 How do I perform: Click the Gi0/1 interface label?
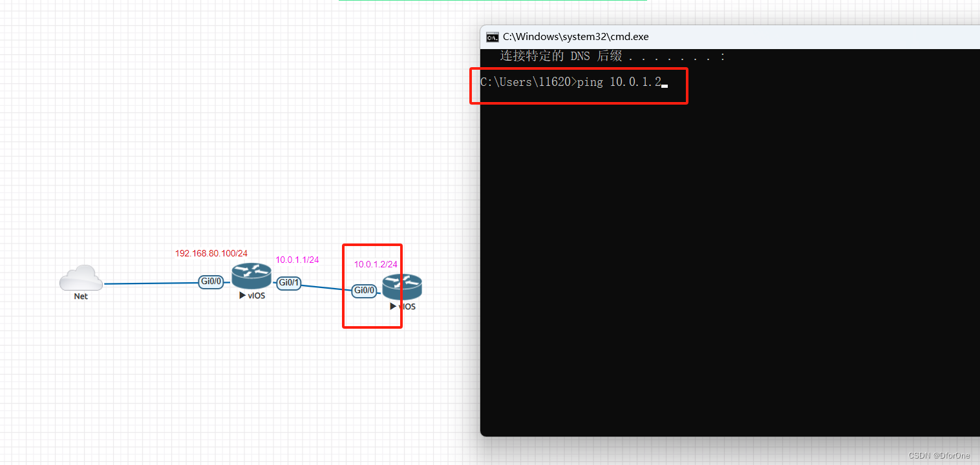click(288, 283)
